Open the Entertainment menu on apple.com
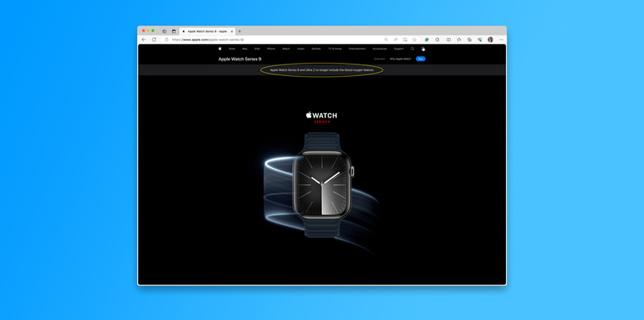 [358, 49]
